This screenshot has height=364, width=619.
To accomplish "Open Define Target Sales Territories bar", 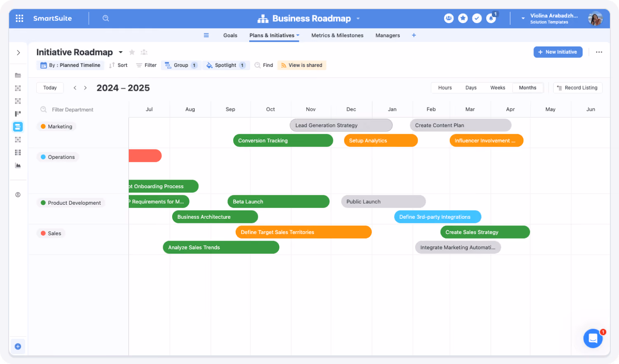I will (x=304, y=232).
